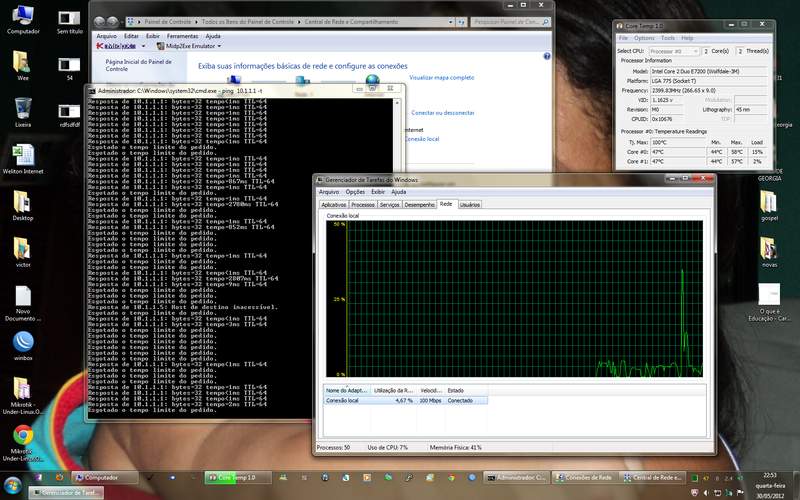800x500 pixels.
Task: Open the File menu in Core Temp
Action: coord(623,38)
